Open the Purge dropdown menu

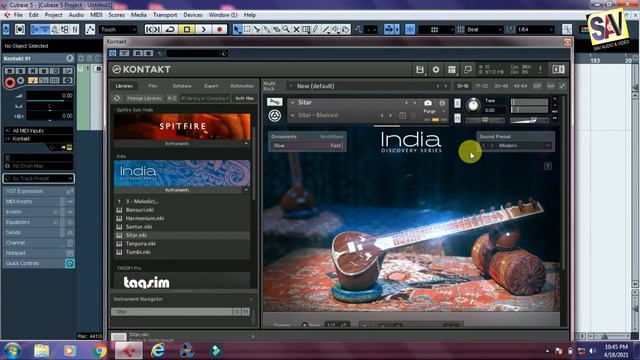coord(433,111)
